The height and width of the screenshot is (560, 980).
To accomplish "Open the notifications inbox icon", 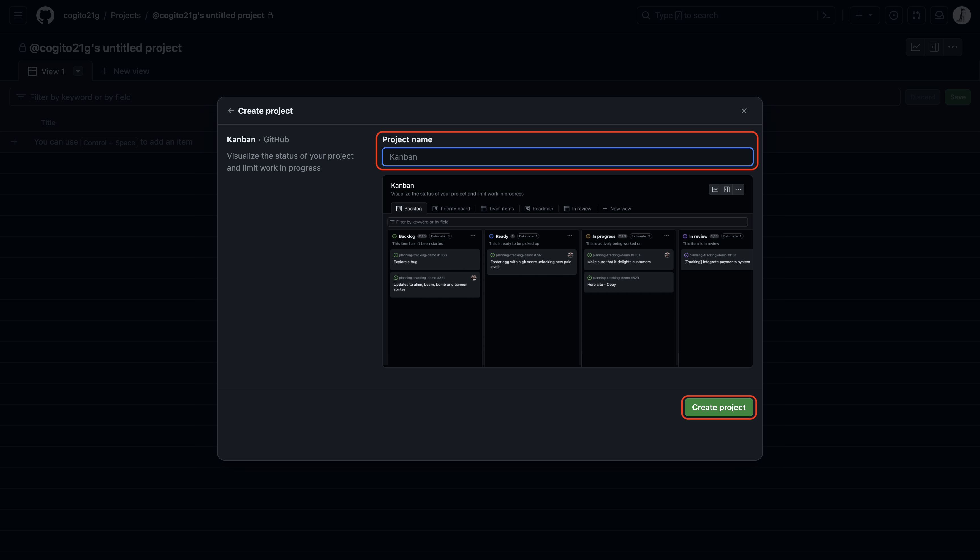I will [939, 15].
